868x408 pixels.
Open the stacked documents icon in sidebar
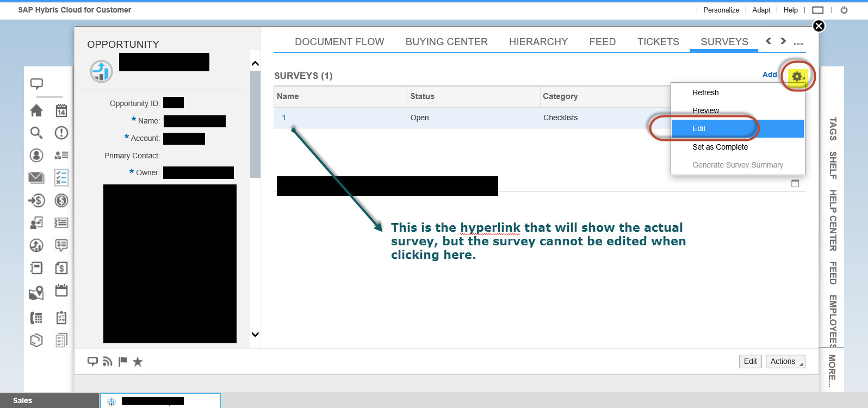coord(61,340)
